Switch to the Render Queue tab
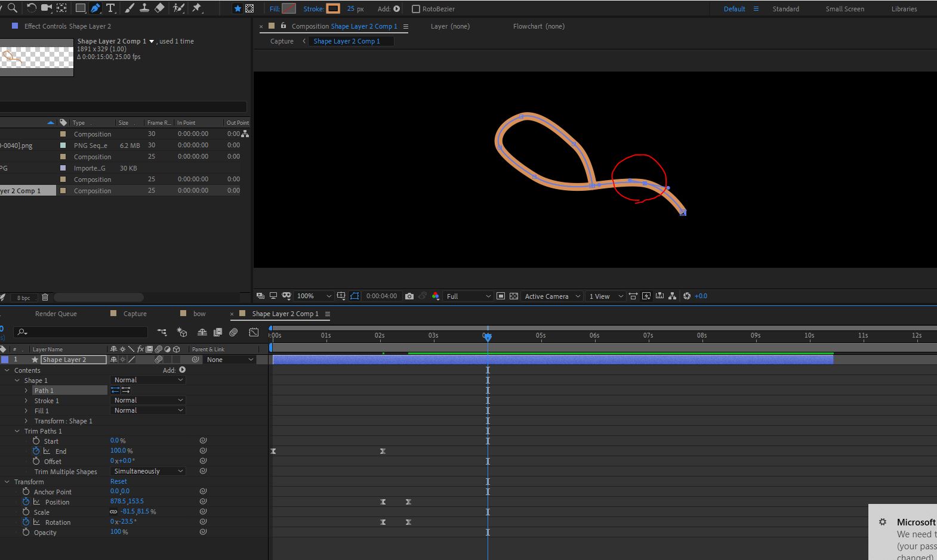The height and width of the screenshot is (560, 937). pyautogui.click(x=56, y=314)
